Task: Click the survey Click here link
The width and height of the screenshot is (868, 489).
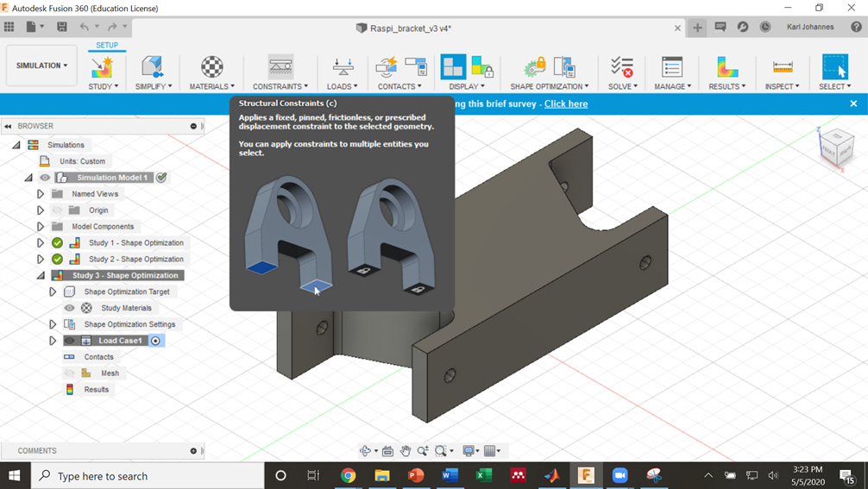Action: pyautogui.click(x=566, y=104)
